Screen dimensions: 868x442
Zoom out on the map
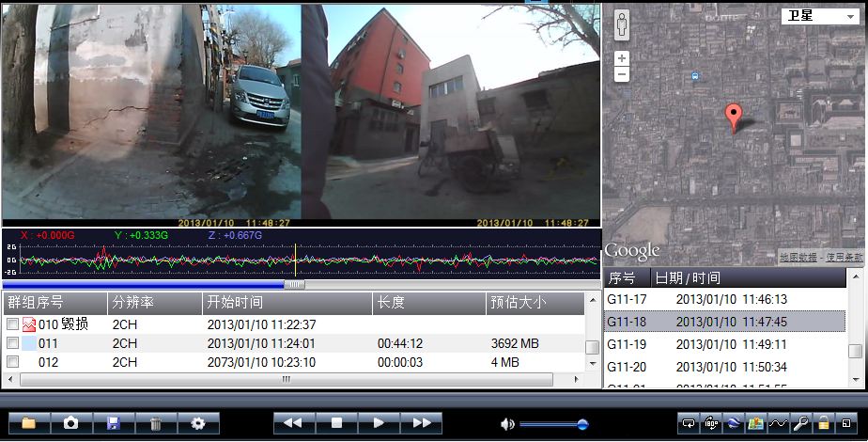(x=622, y=74)
